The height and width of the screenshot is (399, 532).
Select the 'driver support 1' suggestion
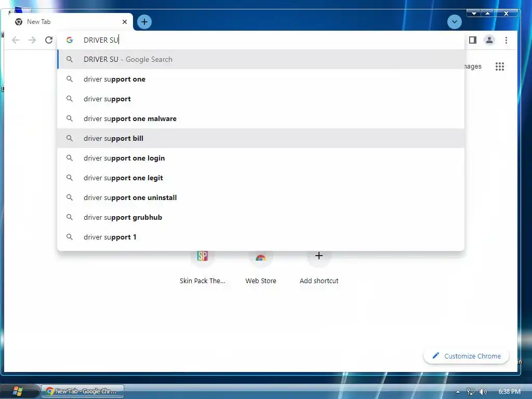tap(261, 237)
